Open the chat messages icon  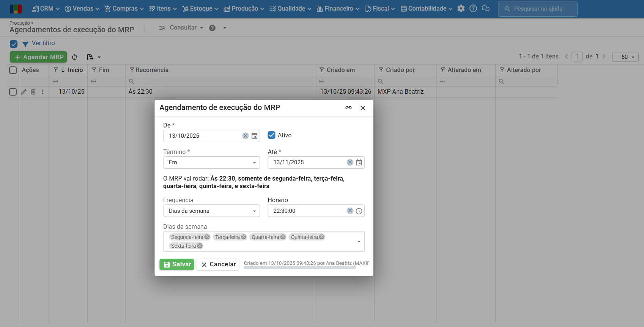[486, 8]
